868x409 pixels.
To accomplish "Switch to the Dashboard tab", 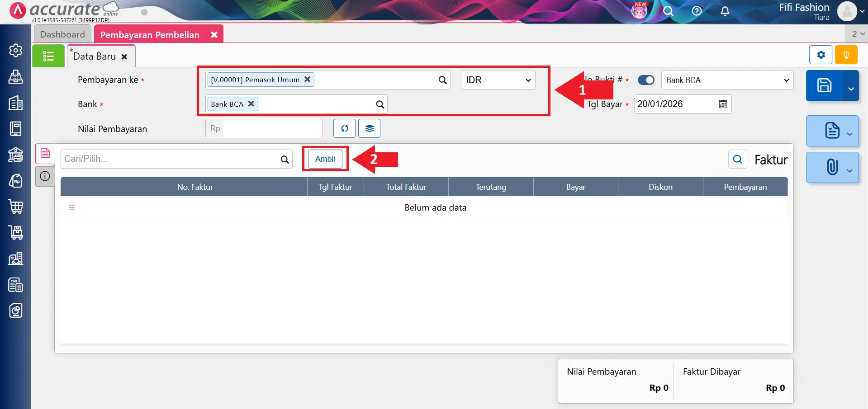I will [x=62, y=34].
